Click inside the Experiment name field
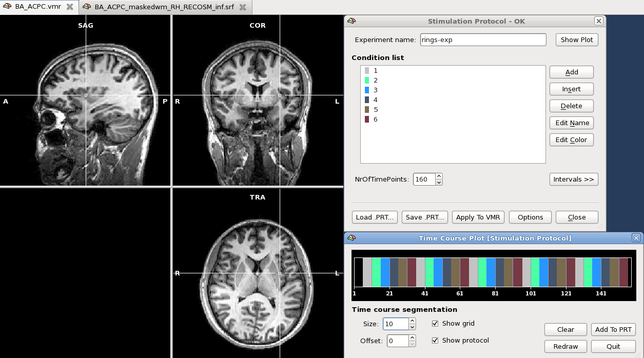The width and height of the screenshot is (644, 358). [x=482, y=39]
